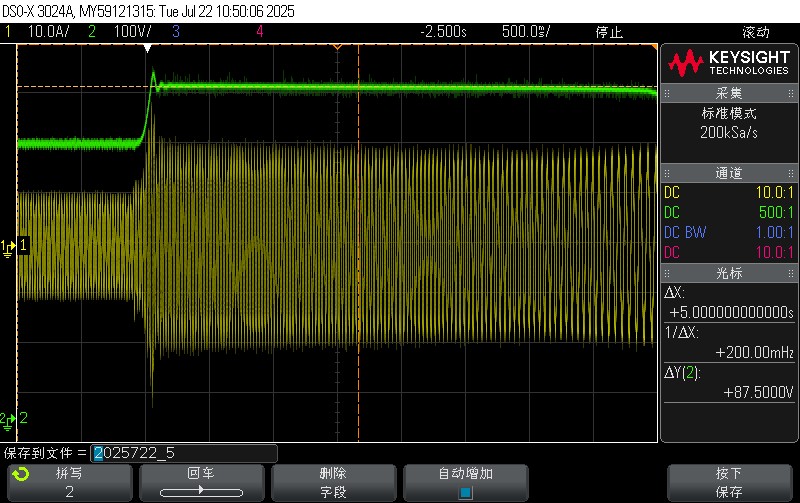The width and height of the screenshot is (800, 503).
Task: Click the Keysight Technologies logo
Action: [x=728, y=64]
